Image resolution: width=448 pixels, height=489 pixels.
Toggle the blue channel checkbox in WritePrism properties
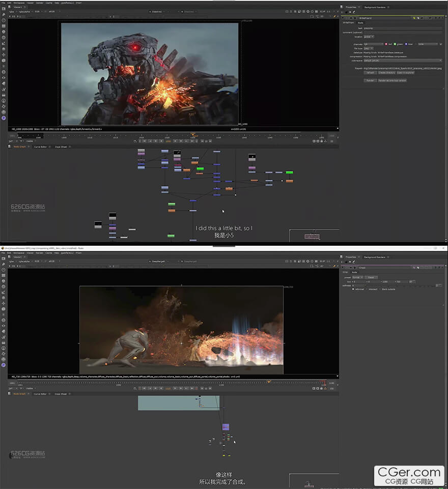click(x=406, y=44)
